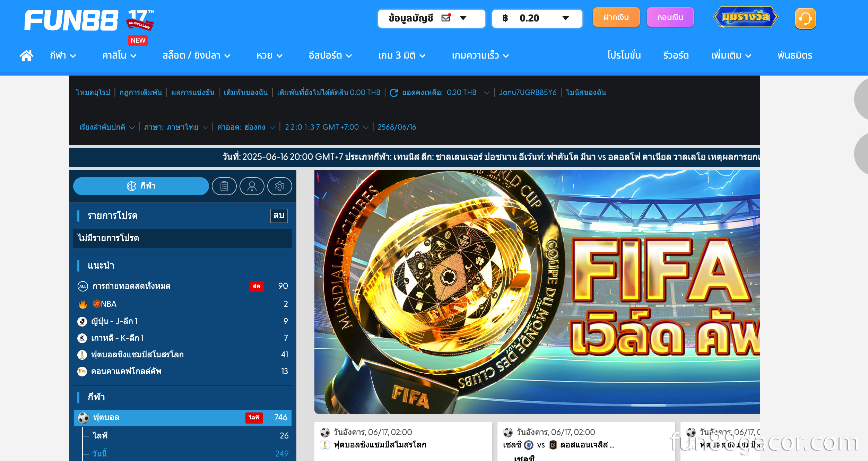Select NBA in the recommended list
868x461 pixels.
pyautogui.click(x=183, y=304)
